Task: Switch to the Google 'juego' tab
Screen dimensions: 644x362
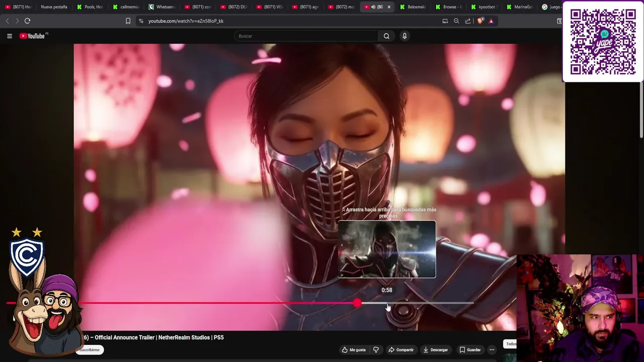Action: click(551, 7)
